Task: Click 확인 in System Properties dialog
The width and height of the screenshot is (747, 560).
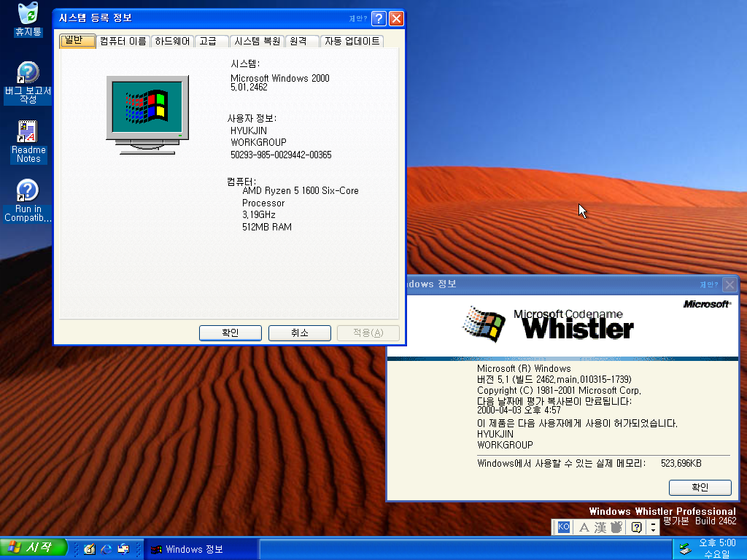Action: tap(230, 332)
